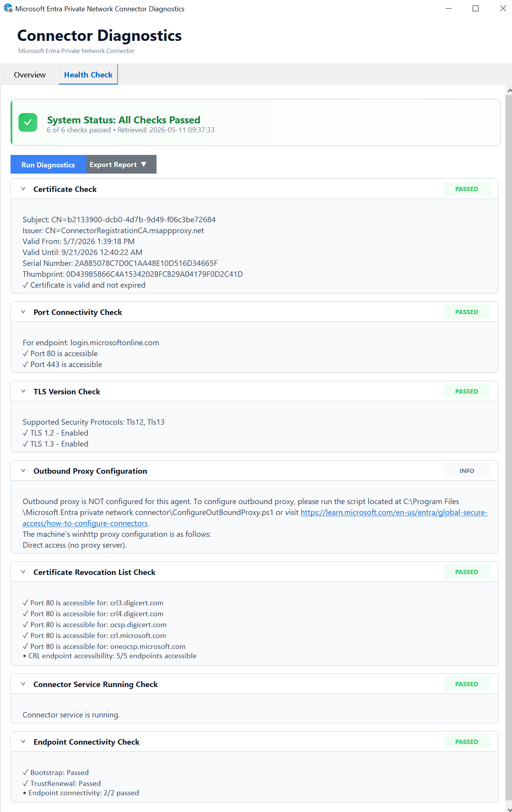Click the scrollbar up arrow
The height and width of the screenshot is (812, 512).
509,90
